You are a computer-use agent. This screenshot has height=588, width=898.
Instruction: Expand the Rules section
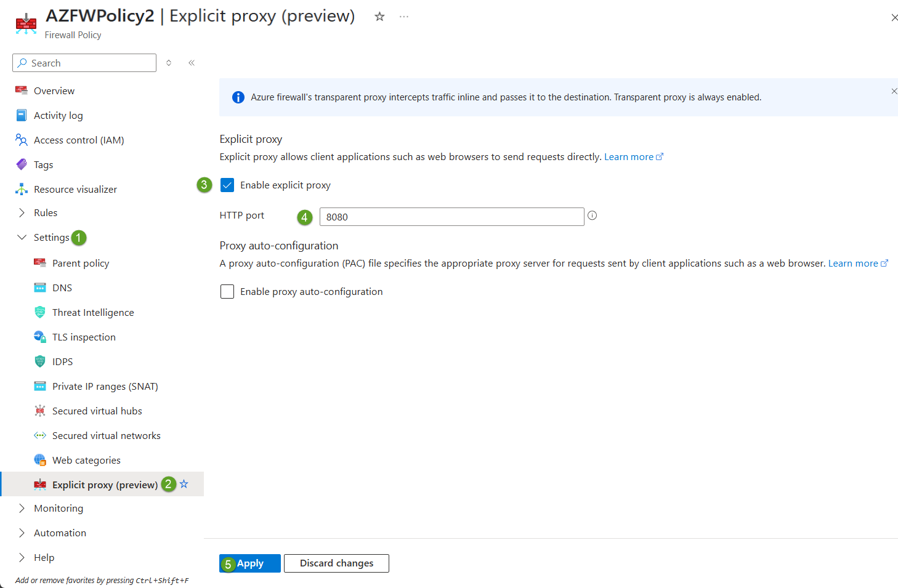[22, 212]
